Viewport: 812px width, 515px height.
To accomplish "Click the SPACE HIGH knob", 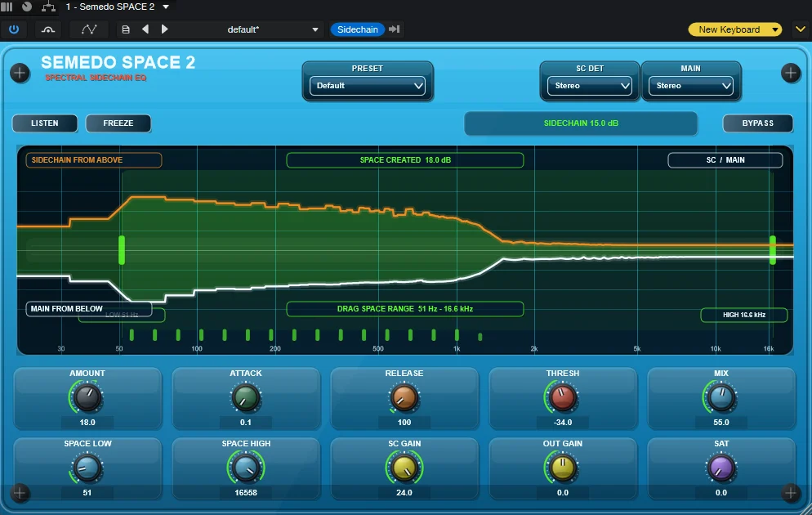I will [x=245, y=468].
